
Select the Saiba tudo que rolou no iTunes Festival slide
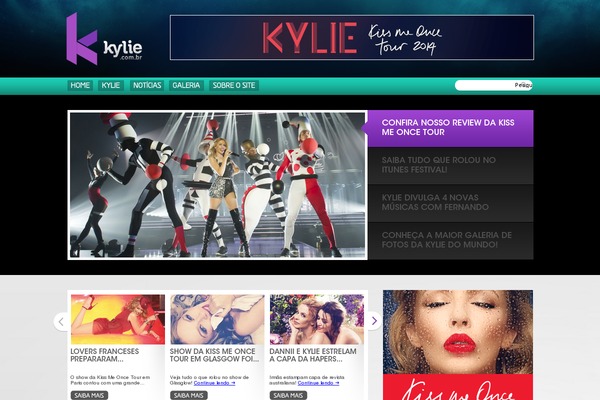click(x=450, y=165)
